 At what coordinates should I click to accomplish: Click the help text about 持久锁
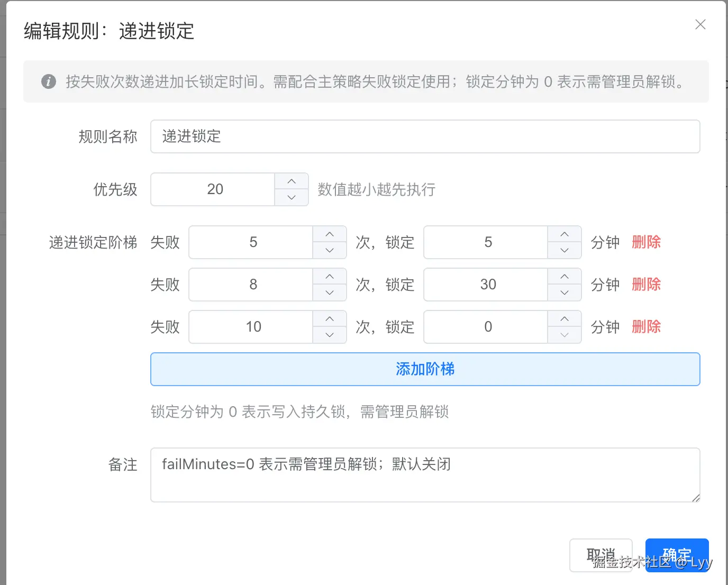click(300, 412)
